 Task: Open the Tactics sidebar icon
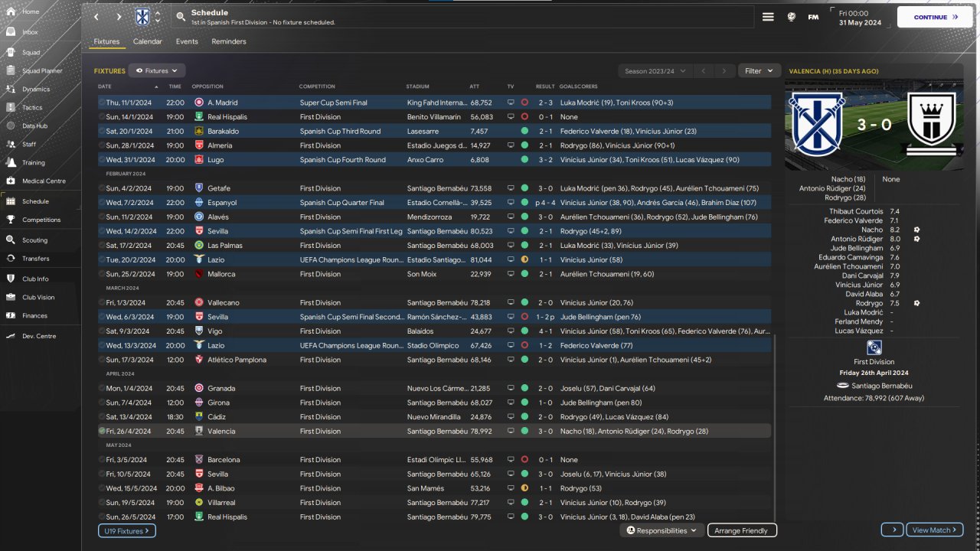pos(11,108)
